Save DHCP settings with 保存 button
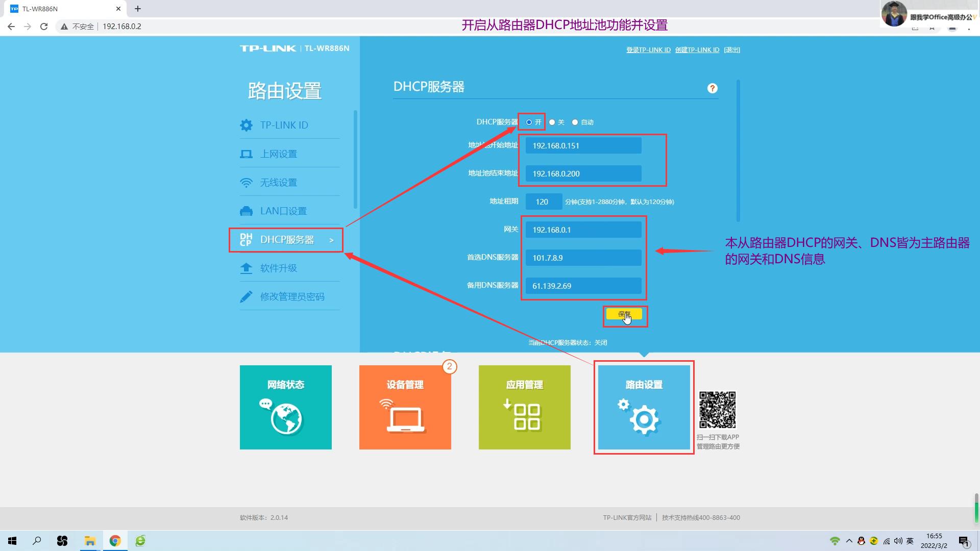 [x=625, y=314]
